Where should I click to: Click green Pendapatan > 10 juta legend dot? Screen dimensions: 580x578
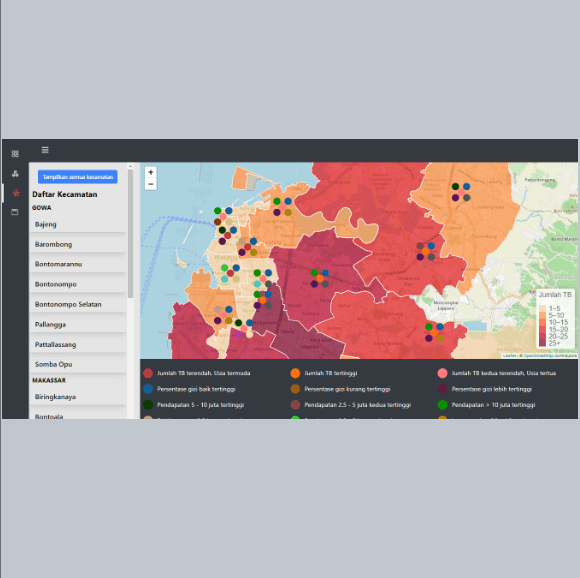[442, 405]
